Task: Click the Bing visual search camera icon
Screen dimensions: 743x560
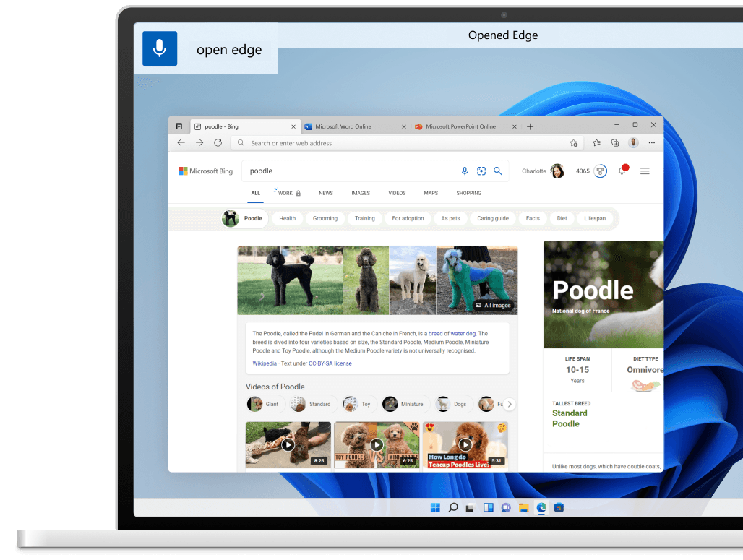Action: (x=481, y=171)
